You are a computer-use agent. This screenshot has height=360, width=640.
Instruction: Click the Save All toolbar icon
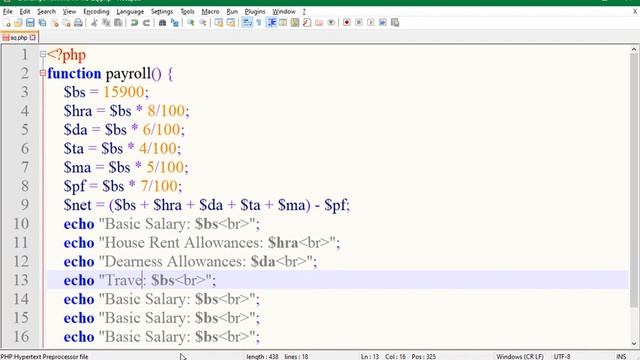click(42, 23)
